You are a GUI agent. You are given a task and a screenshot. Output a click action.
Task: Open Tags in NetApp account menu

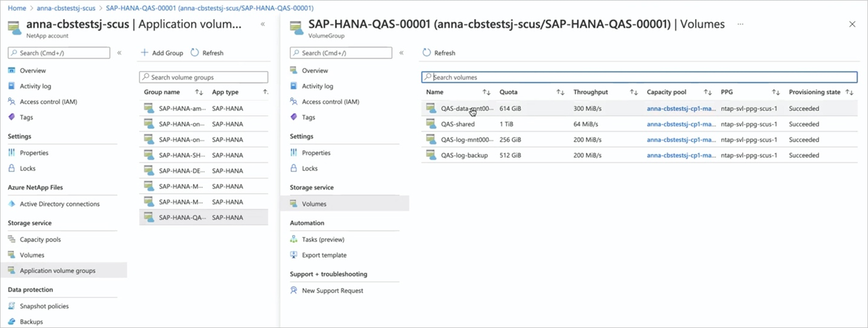pyautogui.click(x=26, y=117)
